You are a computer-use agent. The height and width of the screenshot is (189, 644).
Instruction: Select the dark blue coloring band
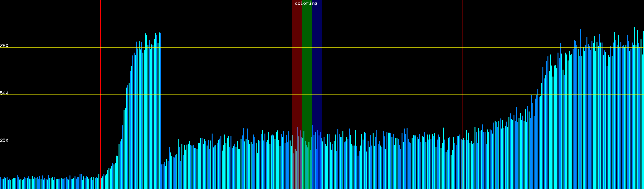pyautogui.click(x=317, y=63)
